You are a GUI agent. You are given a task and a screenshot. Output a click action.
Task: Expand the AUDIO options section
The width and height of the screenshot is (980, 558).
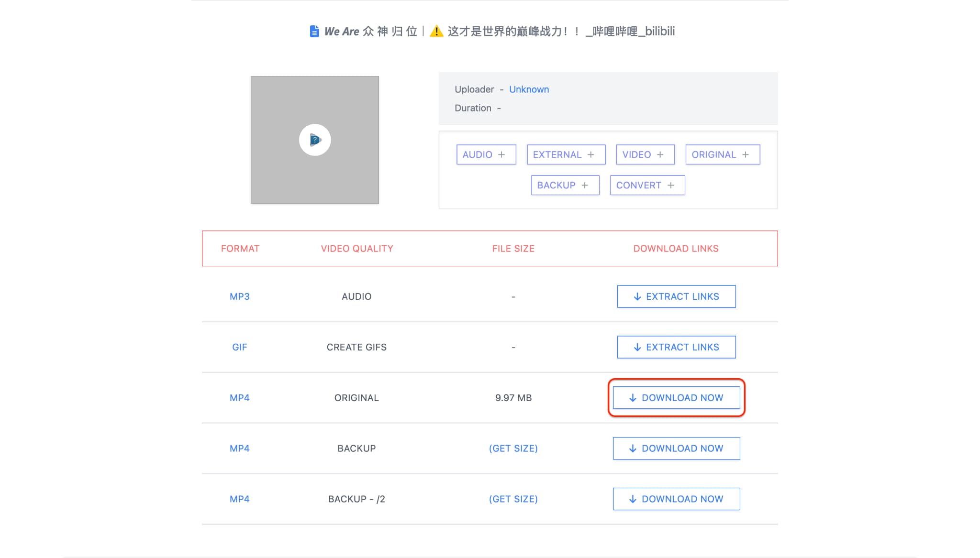pyautogui.click(x=486, y=154)
